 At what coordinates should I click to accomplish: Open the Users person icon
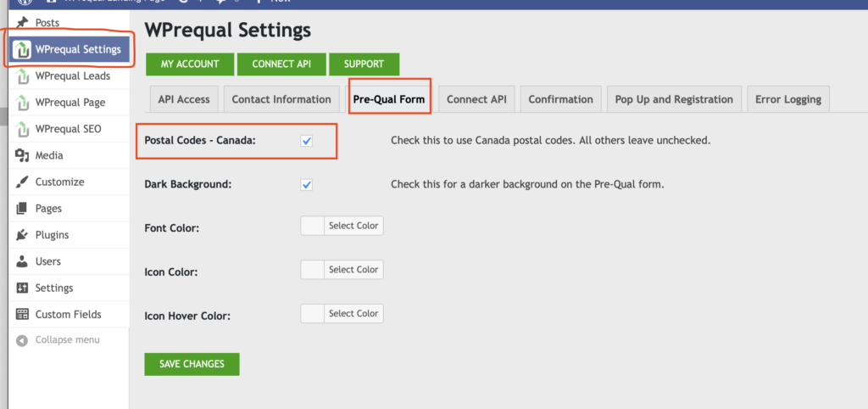22,261
